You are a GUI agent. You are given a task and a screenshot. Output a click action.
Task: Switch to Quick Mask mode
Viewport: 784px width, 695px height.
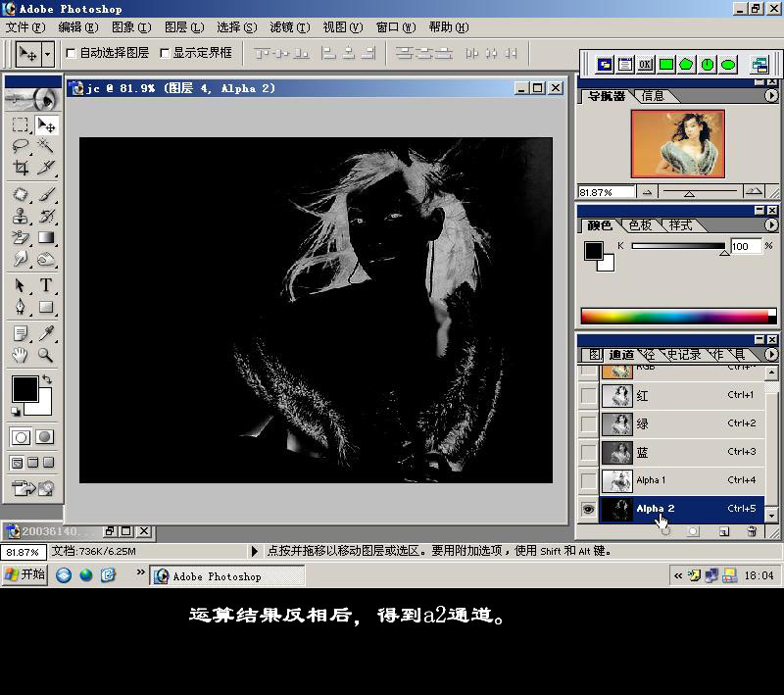point(44,437)
